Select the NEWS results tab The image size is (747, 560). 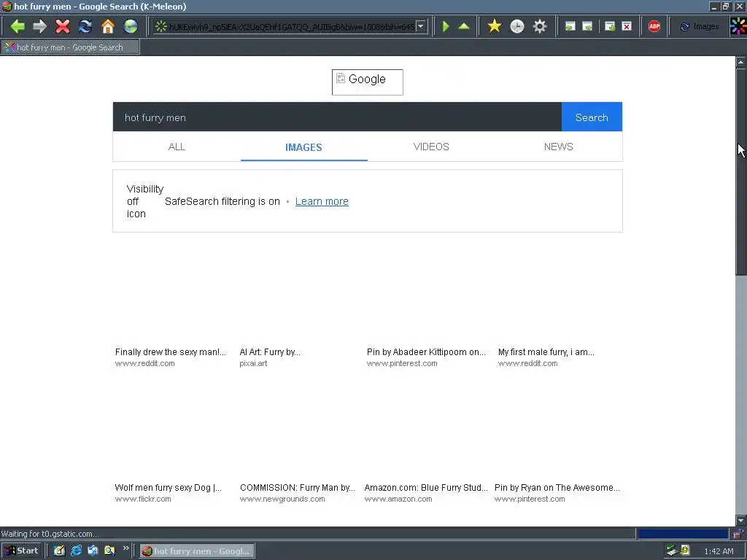click(558, 147)
